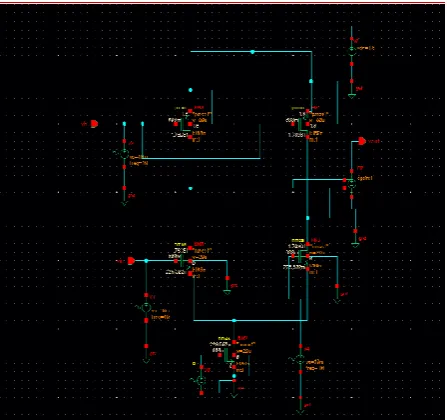This screenshot has width=447, height=420.
Task: Click the junction dot on the top horizontal wire
Action: (252, 52)
